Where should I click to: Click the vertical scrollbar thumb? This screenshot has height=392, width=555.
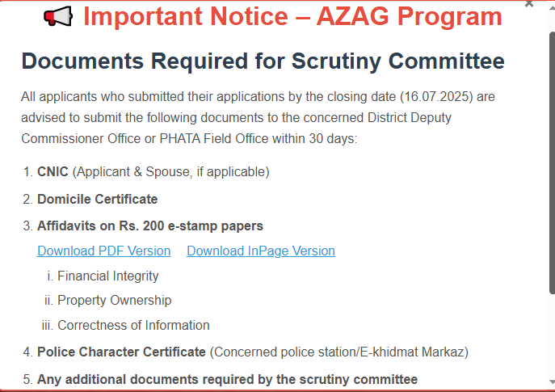552,163
